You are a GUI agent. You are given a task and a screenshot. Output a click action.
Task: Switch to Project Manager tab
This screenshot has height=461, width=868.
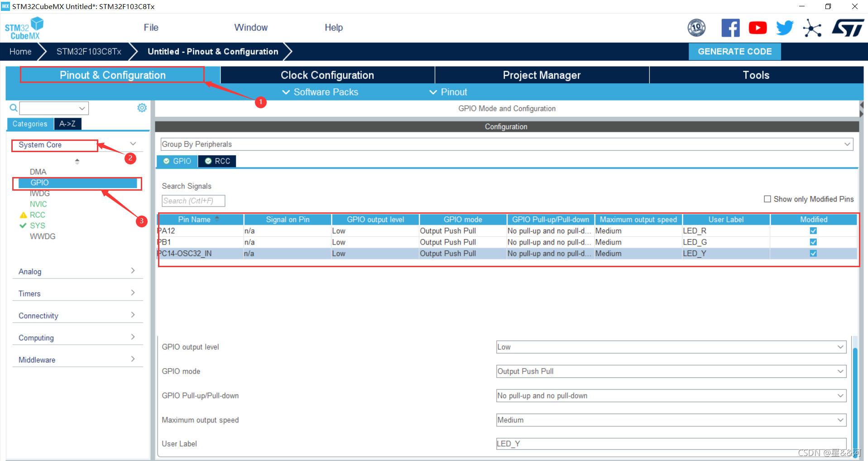coord(542,75)
